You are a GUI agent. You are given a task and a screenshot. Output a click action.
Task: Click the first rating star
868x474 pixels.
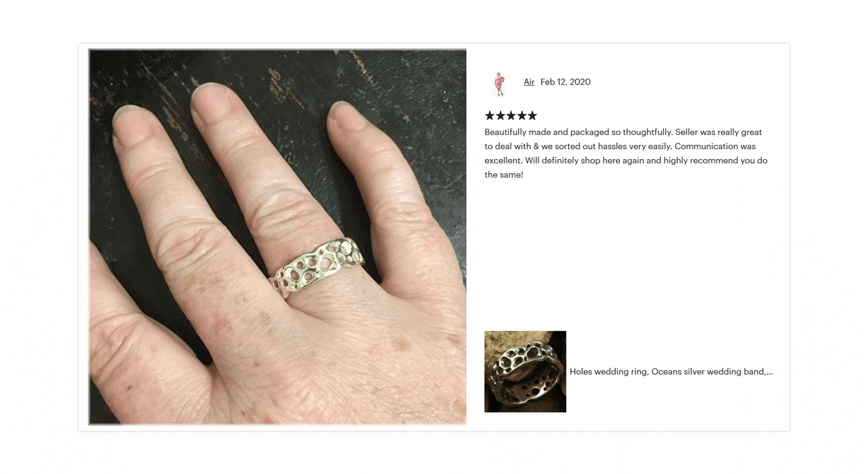(x=490, y=115)
